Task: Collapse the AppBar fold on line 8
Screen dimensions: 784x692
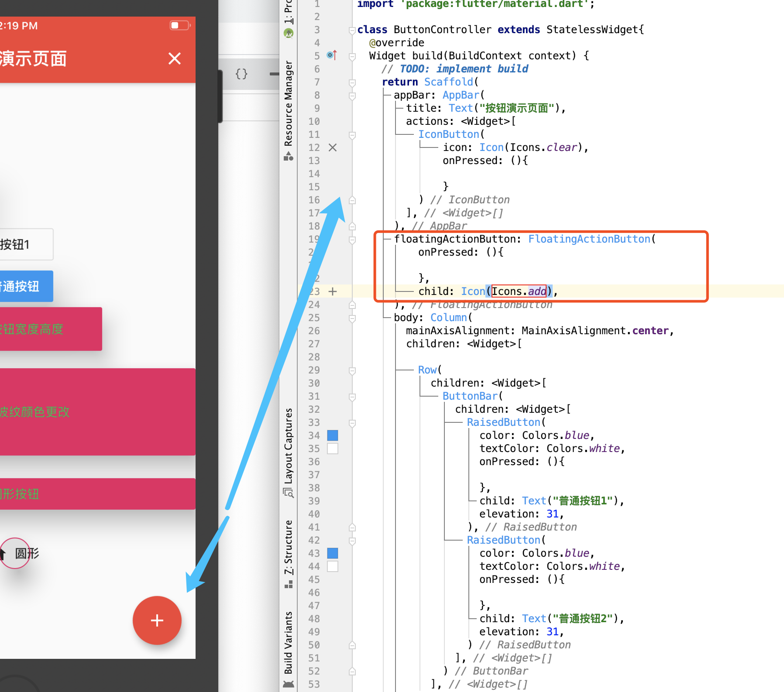Action: (352, 96)
